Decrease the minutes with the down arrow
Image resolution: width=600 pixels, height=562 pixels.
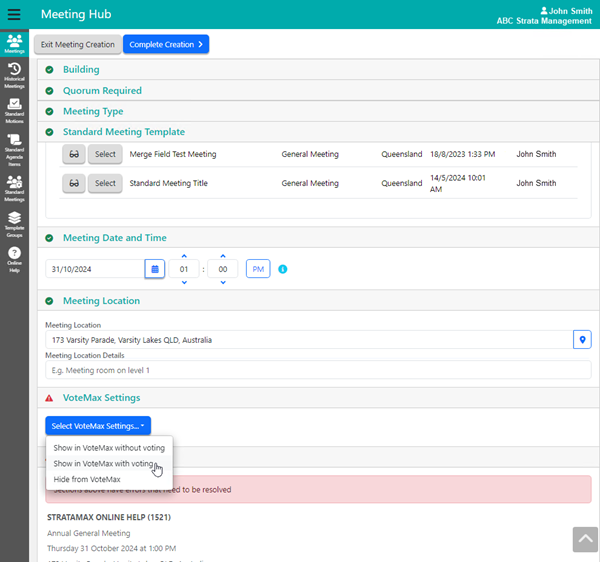[x=223, y=282]
